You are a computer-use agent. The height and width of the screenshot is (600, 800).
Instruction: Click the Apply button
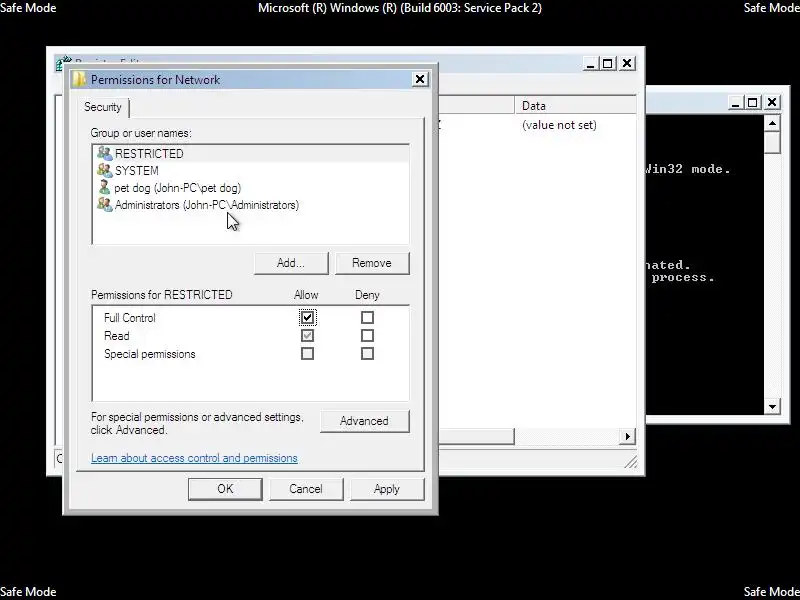click(387, 489)
